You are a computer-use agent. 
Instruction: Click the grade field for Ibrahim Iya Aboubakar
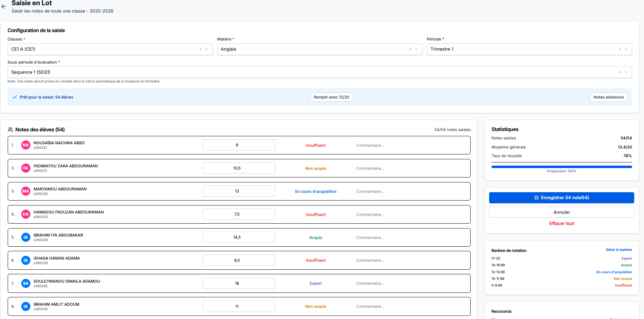(239, 237)
